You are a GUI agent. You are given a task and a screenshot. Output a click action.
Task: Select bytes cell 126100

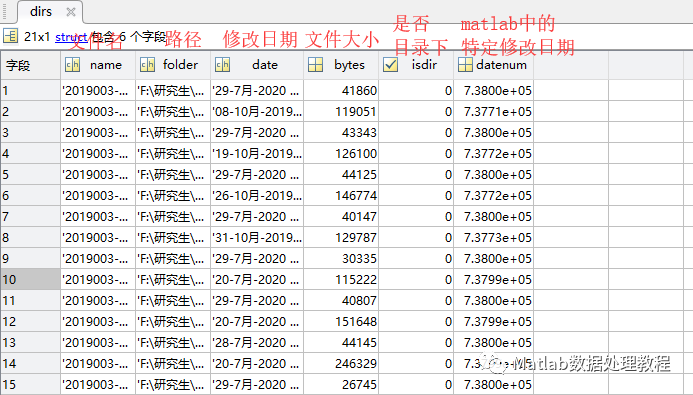341,154
